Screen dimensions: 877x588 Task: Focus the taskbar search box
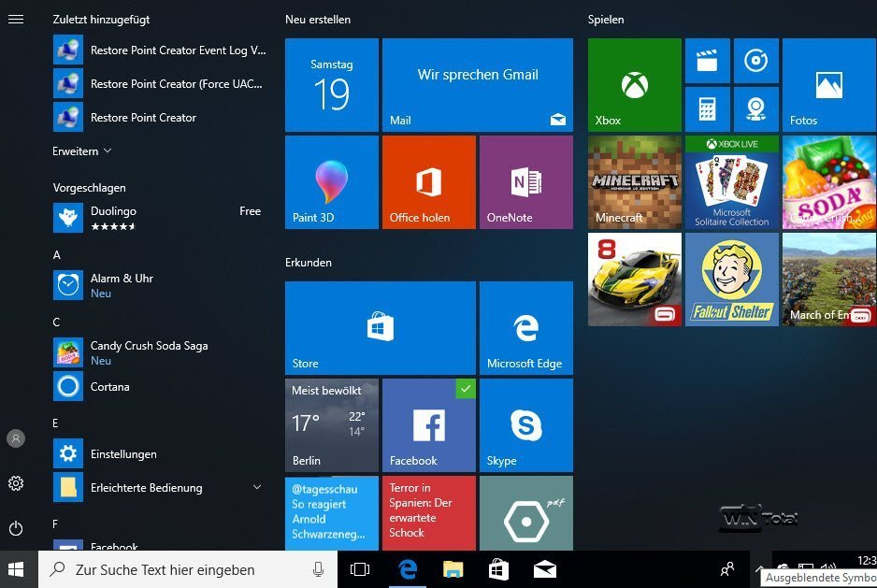click(x=188, y=569)
